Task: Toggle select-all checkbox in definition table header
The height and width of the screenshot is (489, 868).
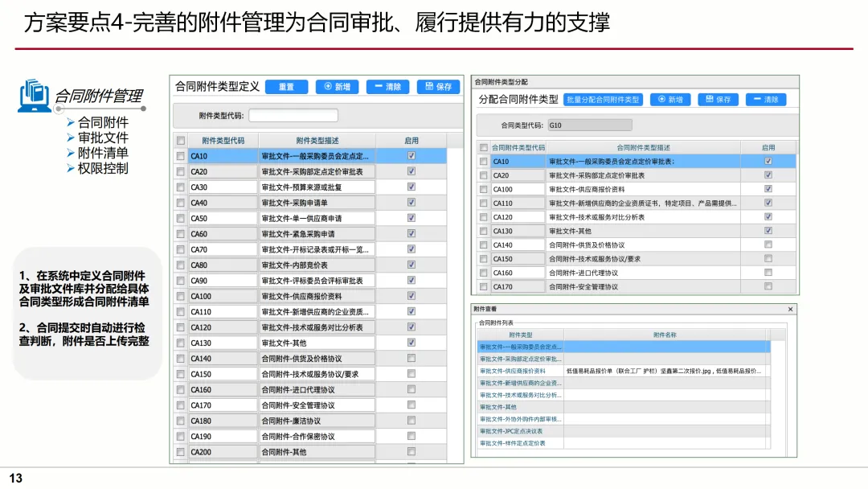Action: click(181, 141)
